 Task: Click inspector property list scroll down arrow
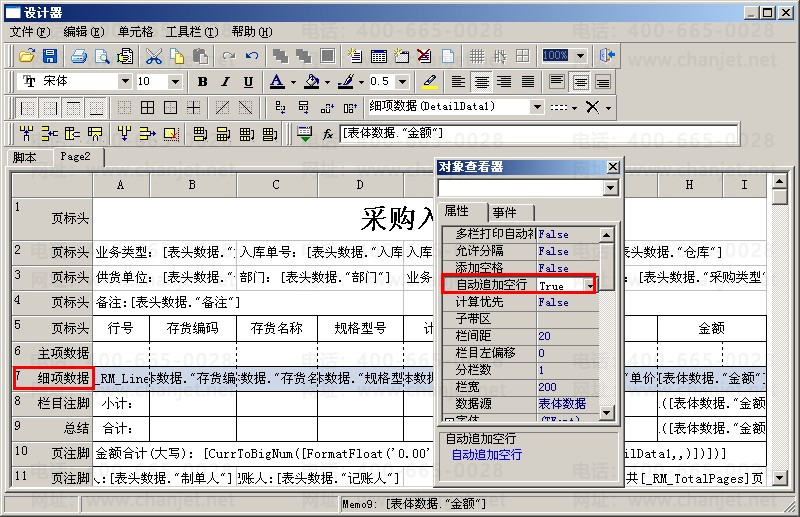(606, 412)
